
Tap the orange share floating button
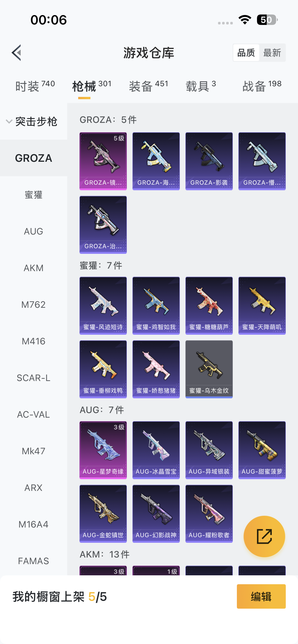(264, 536)
